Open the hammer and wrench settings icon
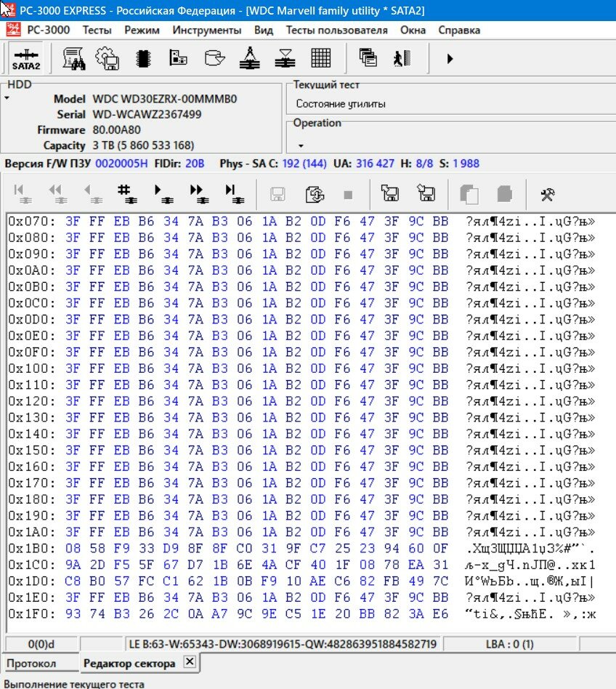Viewport: 616px width, 689px height. click(x=548, y=194)
